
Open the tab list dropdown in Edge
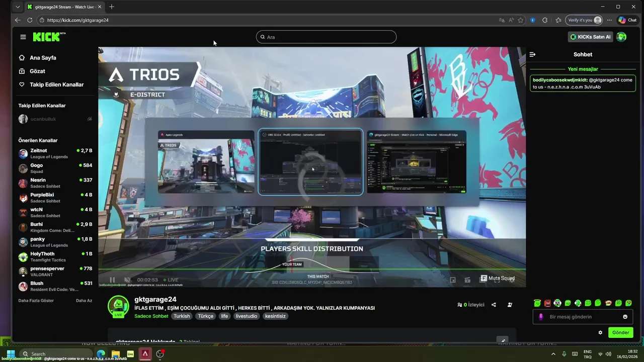coord(18,7)
